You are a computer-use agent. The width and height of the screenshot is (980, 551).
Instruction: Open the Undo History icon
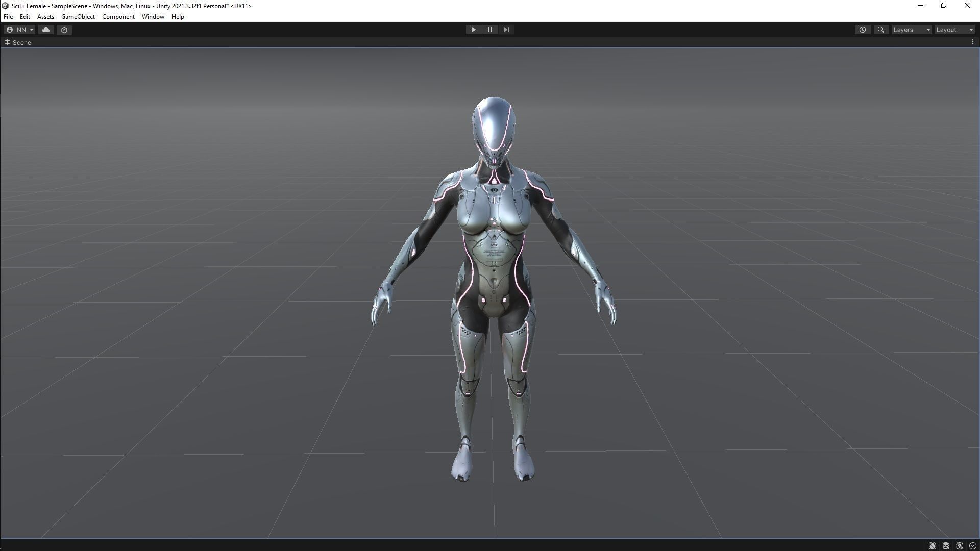click(863, 30)
